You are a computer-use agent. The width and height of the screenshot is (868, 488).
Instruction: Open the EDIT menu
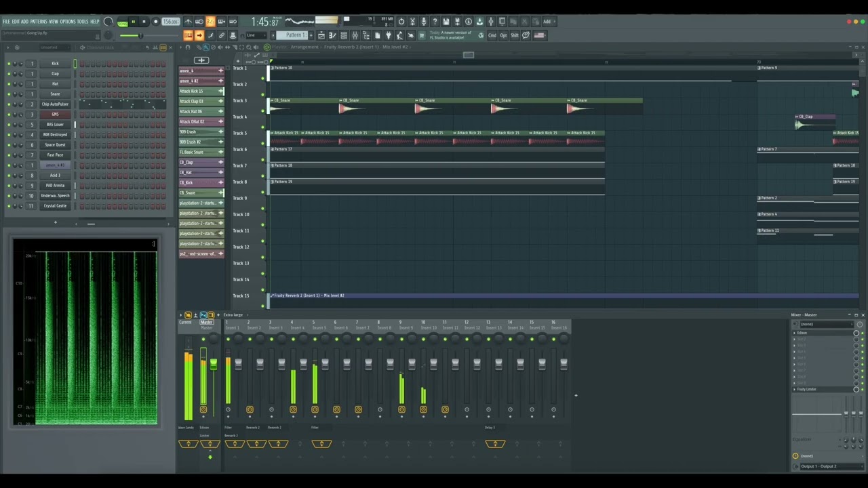click(16, 21)
